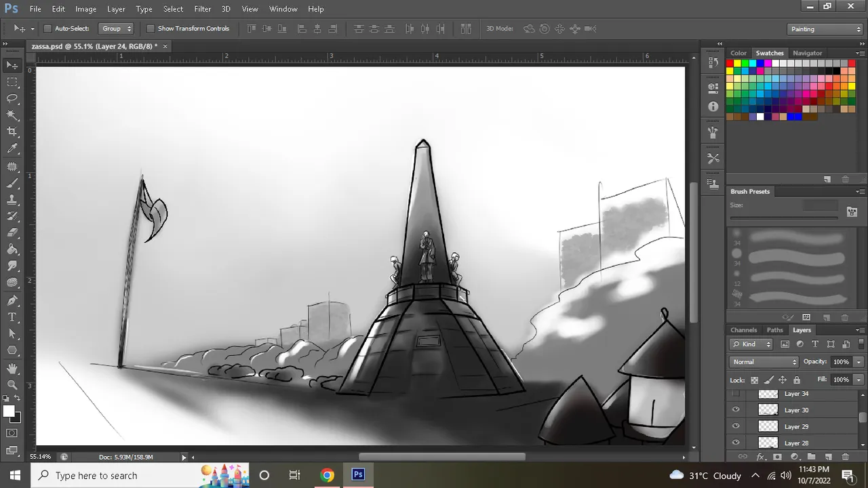Select the Move tool in the toolbox

tap(12, 65)
